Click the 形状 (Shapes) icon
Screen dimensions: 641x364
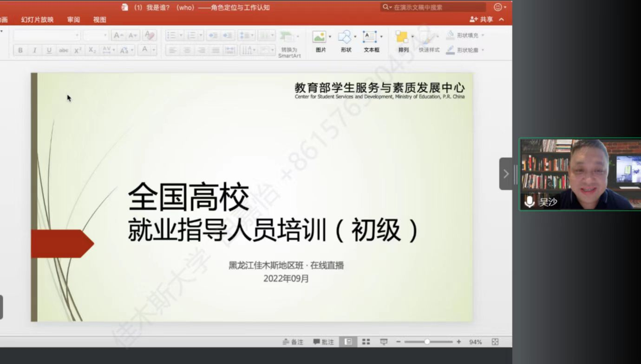[x=345, y=37]
